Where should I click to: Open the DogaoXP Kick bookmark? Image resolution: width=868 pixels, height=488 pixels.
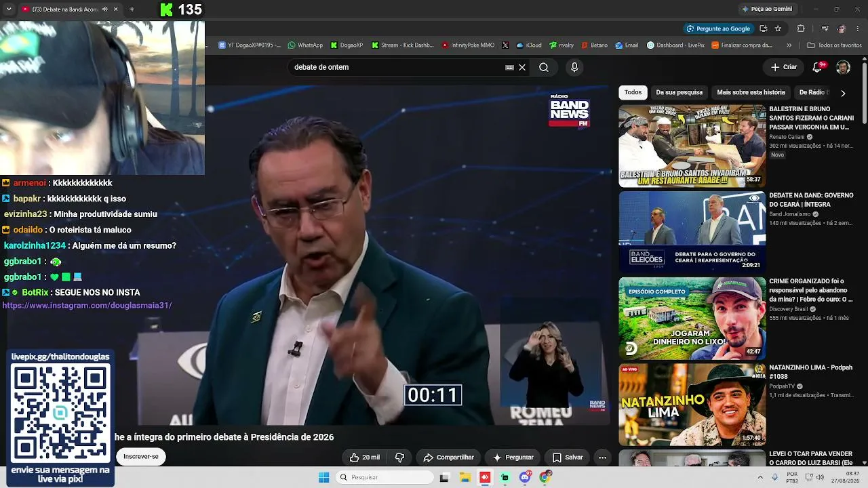point(347,45)
